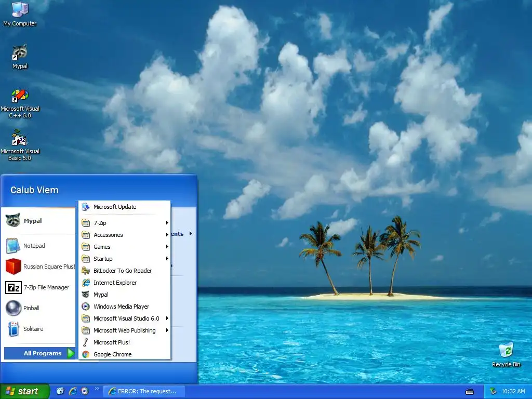Viewport: 532px width, 399px height.
Task: Open the Recycle Bin icon
Action: pyautogui.click(x=506, y=354)
